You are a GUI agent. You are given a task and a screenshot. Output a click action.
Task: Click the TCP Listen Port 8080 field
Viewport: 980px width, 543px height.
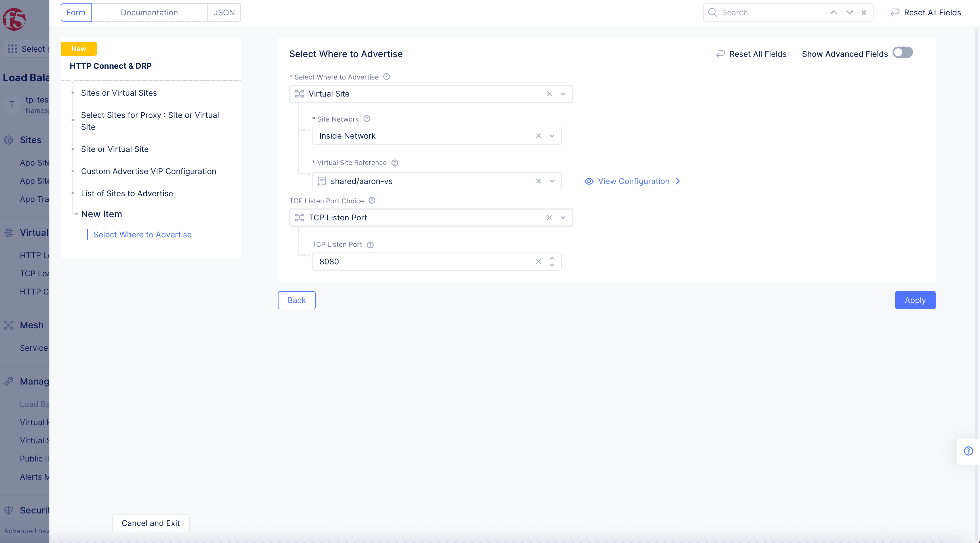point(436,262)
